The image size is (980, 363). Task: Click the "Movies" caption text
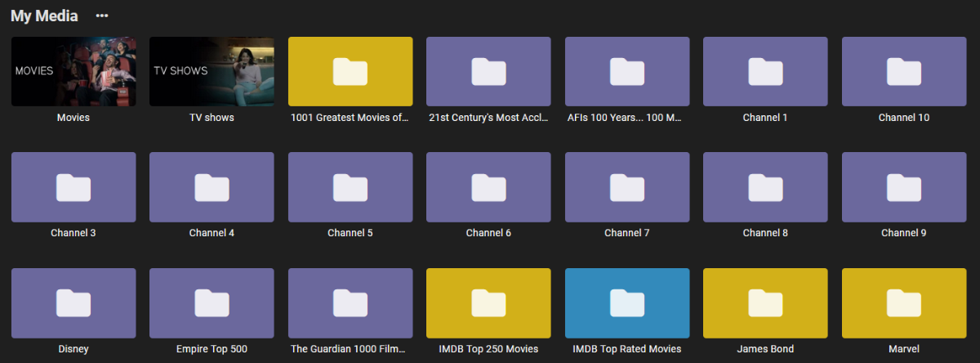pos(73,118)
